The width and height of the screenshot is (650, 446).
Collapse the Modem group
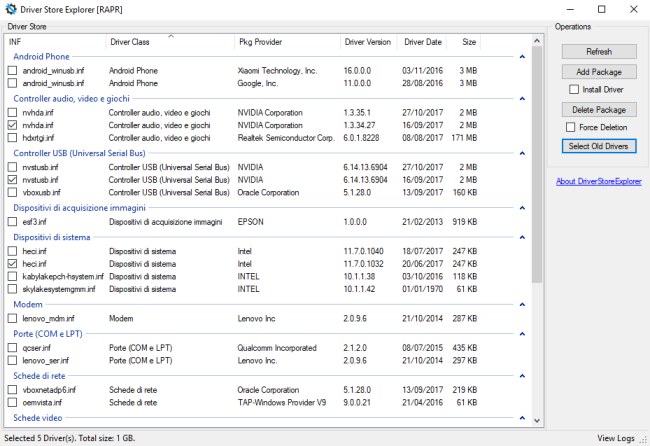pyautogui.click(x=522, y=305)
